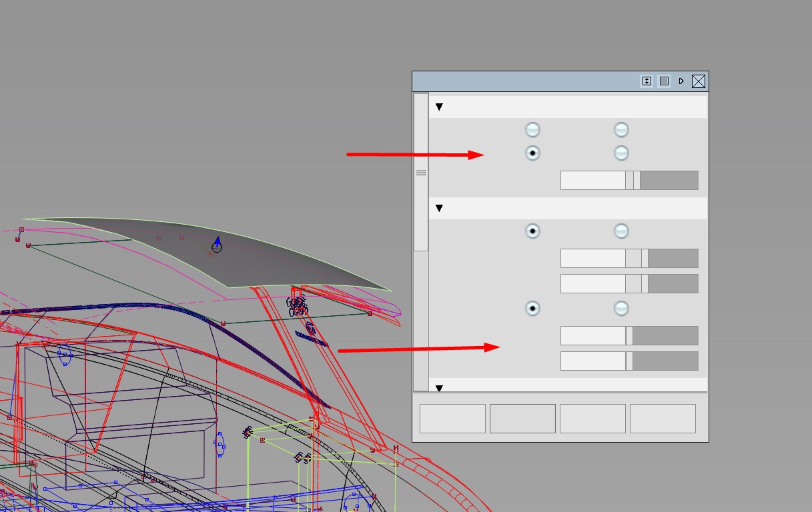Focus the last value field in second section
The width and height of the screenshot is (812, 512).
[x=593, y=361]
